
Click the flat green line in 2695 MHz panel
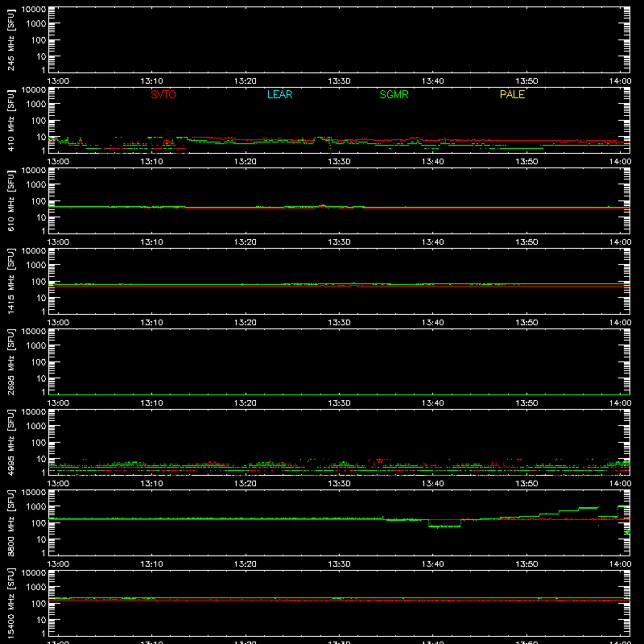click(339, 394)
